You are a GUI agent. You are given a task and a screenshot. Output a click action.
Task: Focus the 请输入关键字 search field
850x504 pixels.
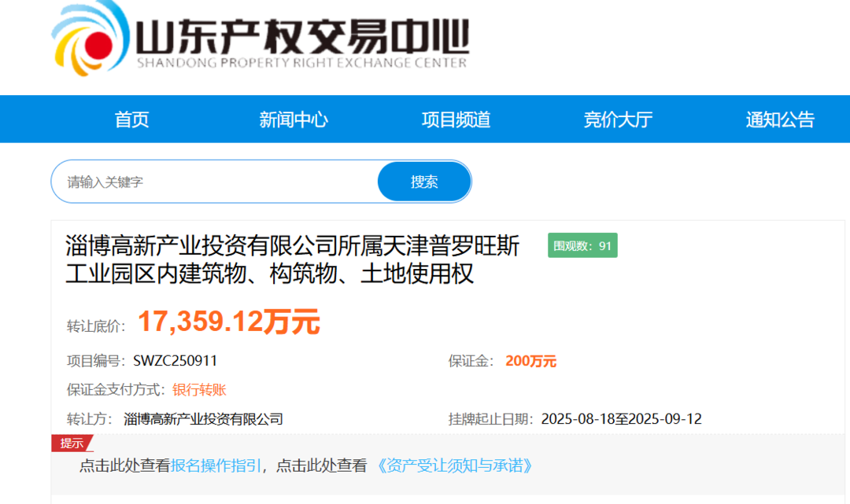(216, 182)
